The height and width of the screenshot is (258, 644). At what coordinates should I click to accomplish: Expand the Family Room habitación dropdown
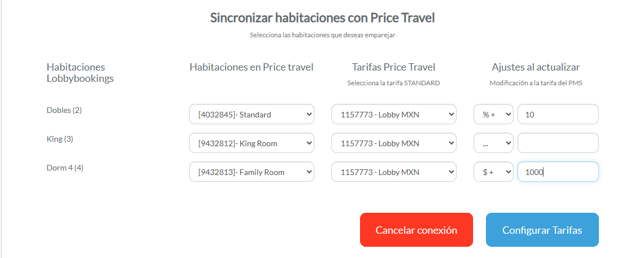click(x=251, y=172)
